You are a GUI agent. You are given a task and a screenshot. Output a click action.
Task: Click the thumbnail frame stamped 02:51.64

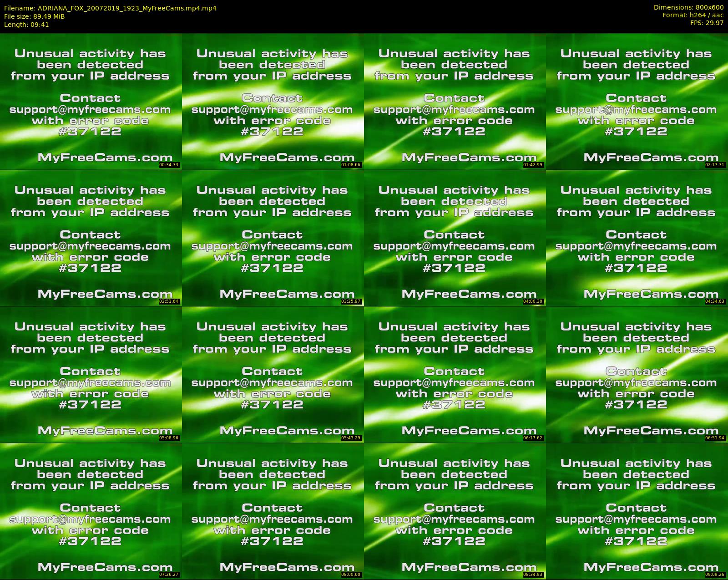click(x=91, y=238)
